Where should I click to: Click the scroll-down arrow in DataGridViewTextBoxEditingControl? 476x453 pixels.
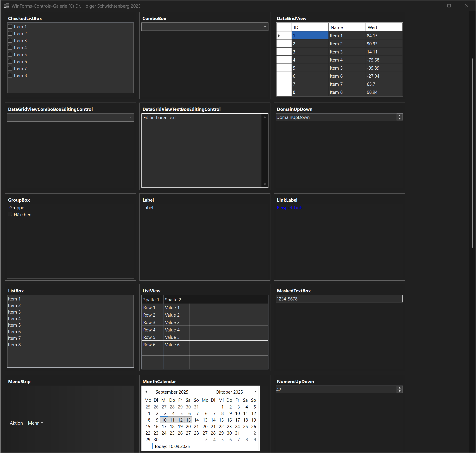pos(265,184)
